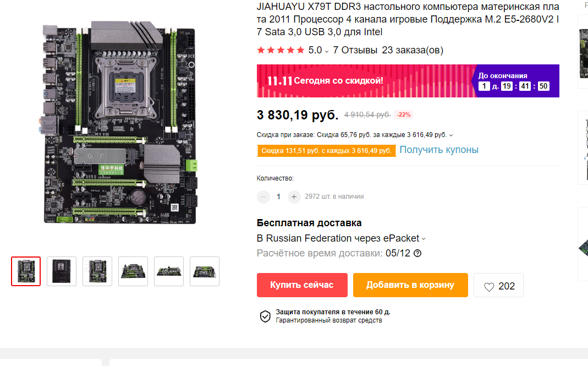Increase quantity with the plus button

click(294, 196)
